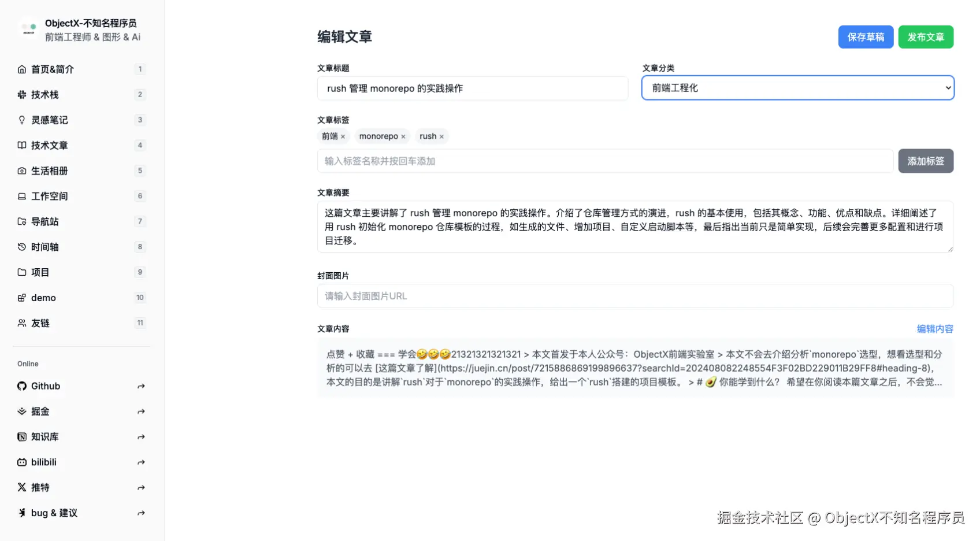This screenshot has width=980, height=541.
Task: Click the external arrow next to 推特
Action: (141, 488)
